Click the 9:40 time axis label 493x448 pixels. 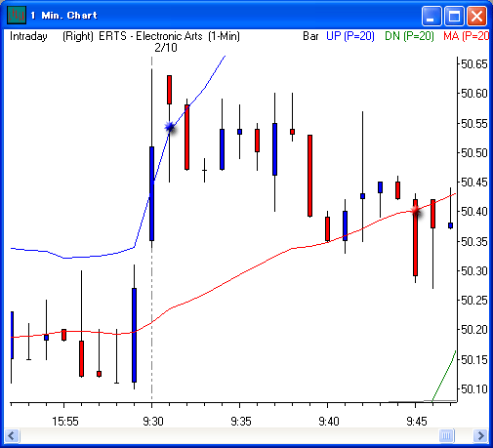(329, 422)
